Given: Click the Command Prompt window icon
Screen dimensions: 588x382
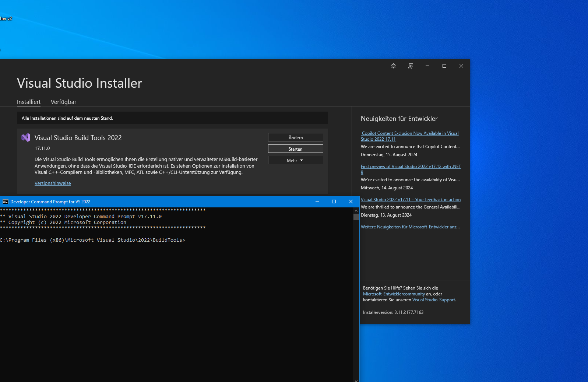Looking at the screenshot, I should 6,202.
